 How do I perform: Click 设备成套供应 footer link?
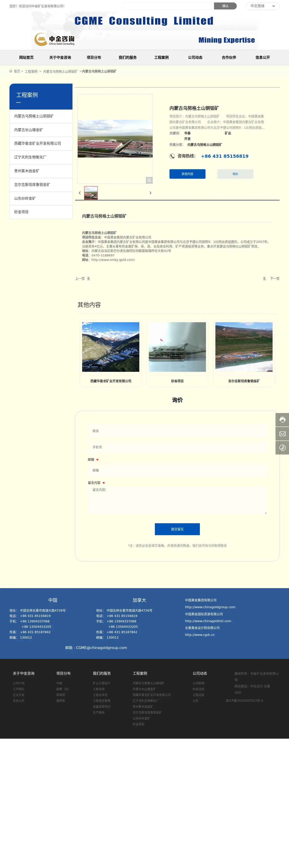click(102, 707)
